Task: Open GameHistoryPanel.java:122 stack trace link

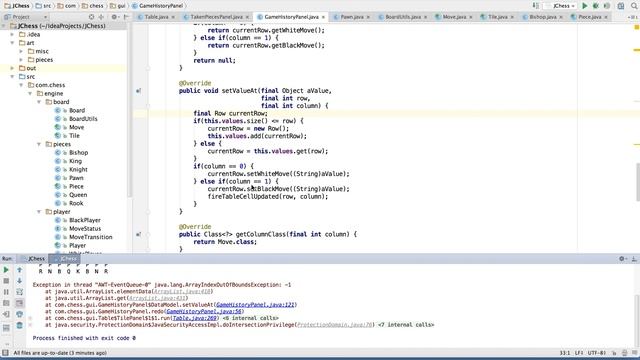Action: click(255, 304)
